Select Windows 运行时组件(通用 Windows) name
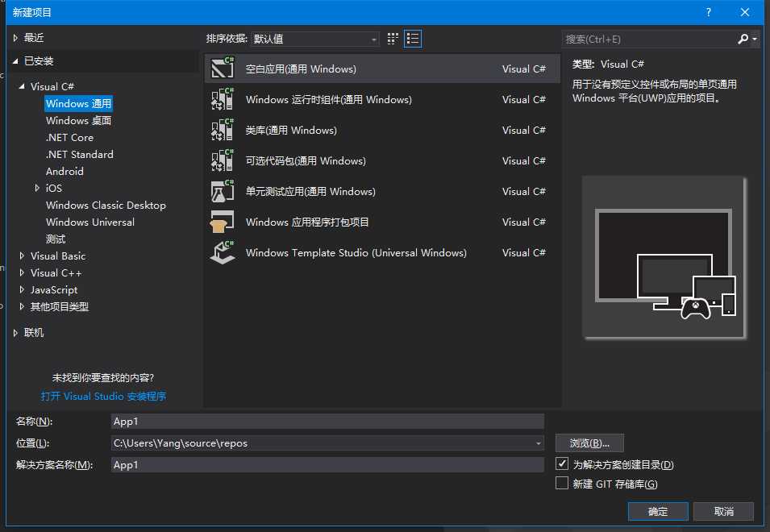The image size is (770, 532). click(x=328, y=100)
